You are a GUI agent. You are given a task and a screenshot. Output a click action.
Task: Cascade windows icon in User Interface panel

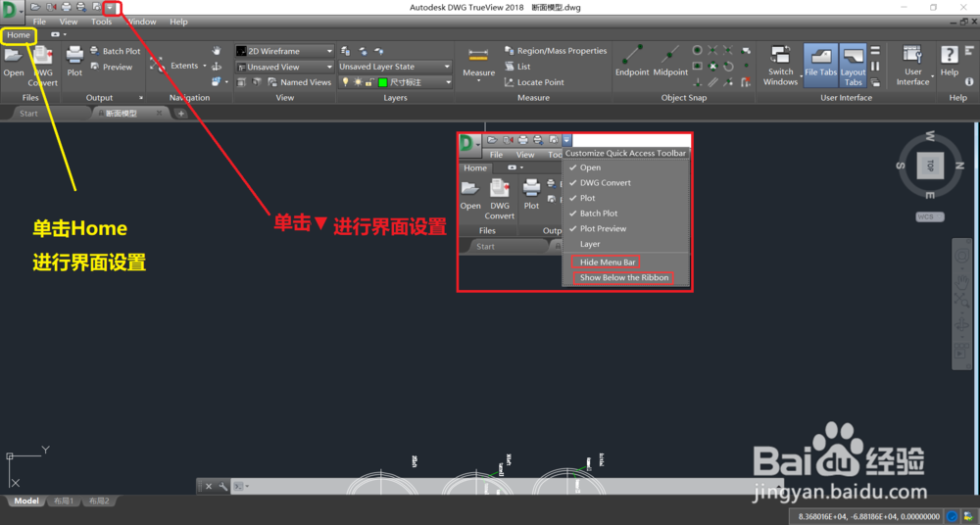tap(875, 82)
